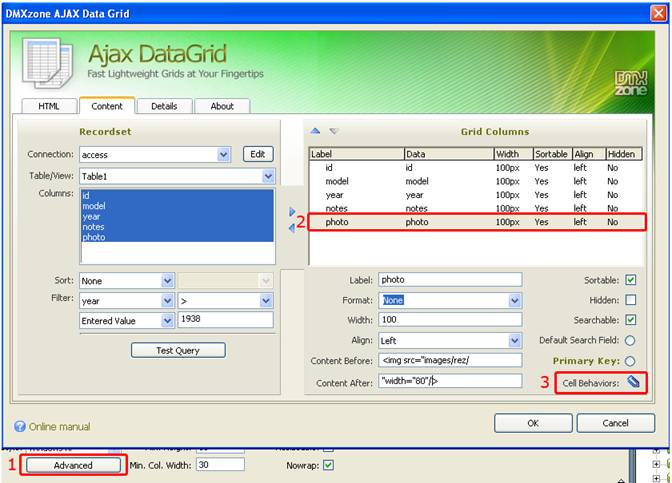This screenshot has width=672, height=483.
Task: Click the Cancel button
Action: (x=615, y=423)
